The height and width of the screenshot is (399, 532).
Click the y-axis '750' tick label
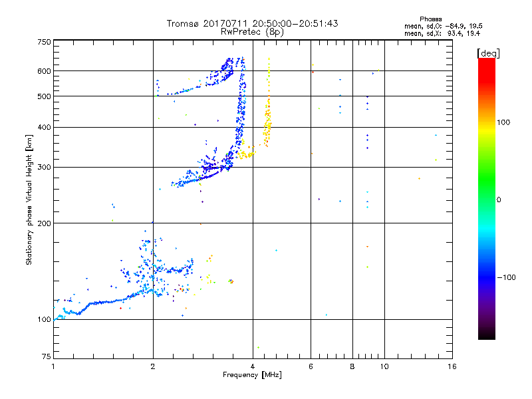tap(45, 42)
